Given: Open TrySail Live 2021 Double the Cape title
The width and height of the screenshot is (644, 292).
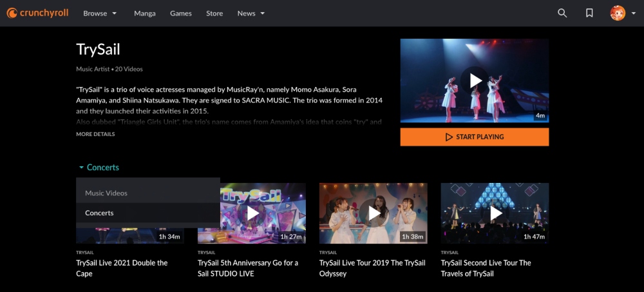Looking at the screenshot, I should [122, 268].
